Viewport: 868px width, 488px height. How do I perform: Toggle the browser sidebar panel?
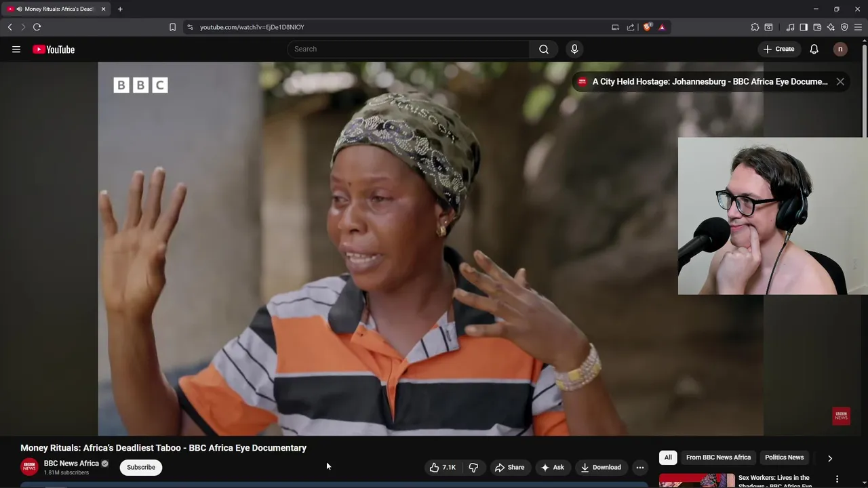pos(804,27)
